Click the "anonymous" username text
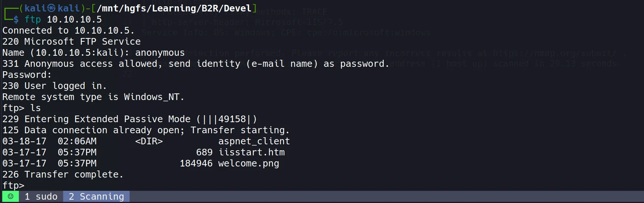Image resolution: width=644 pixels, height=203 pixels. (x=160, y=52)
